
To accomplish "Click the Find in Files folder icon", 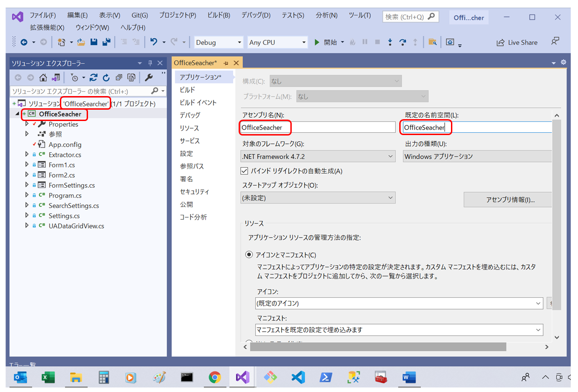I will click(x=433, y=42).
